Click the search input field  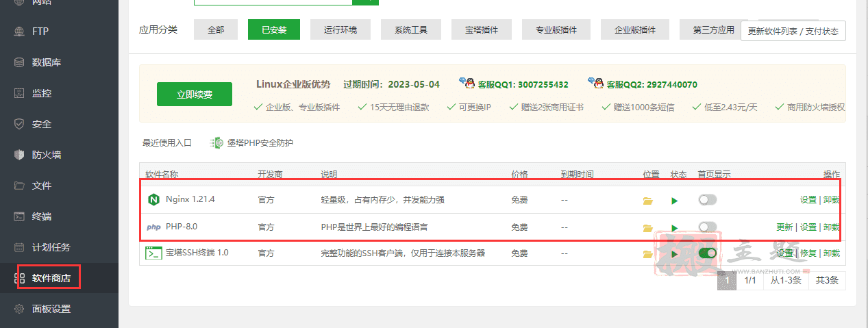pyautogui.click(x=273, y=1)
